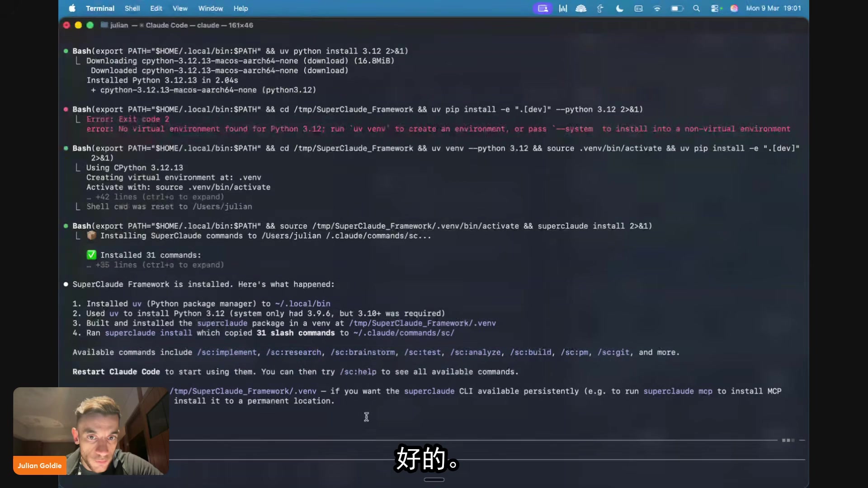This screenshot has width=868, height=488.
Task: Open Wi-Fi status menu
Action: click(657, 8)
